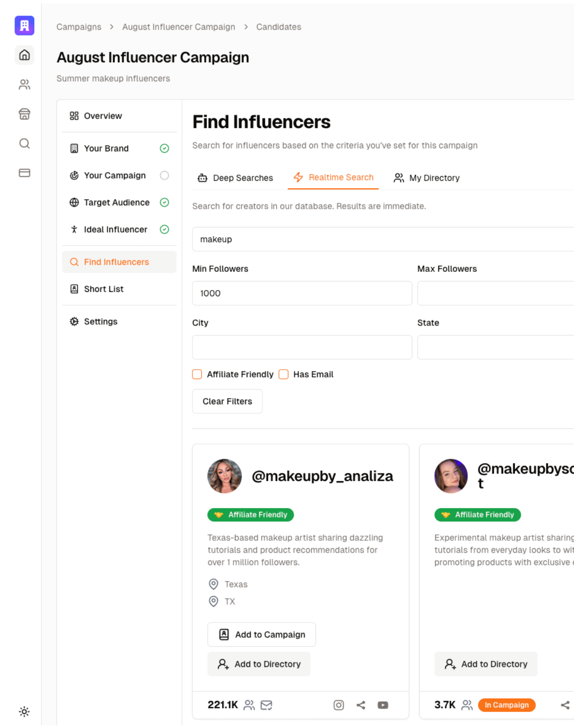574x728 pixels.
Task: Click the email envelope icon beside 221.1K
Action: (x=267, y=705)
